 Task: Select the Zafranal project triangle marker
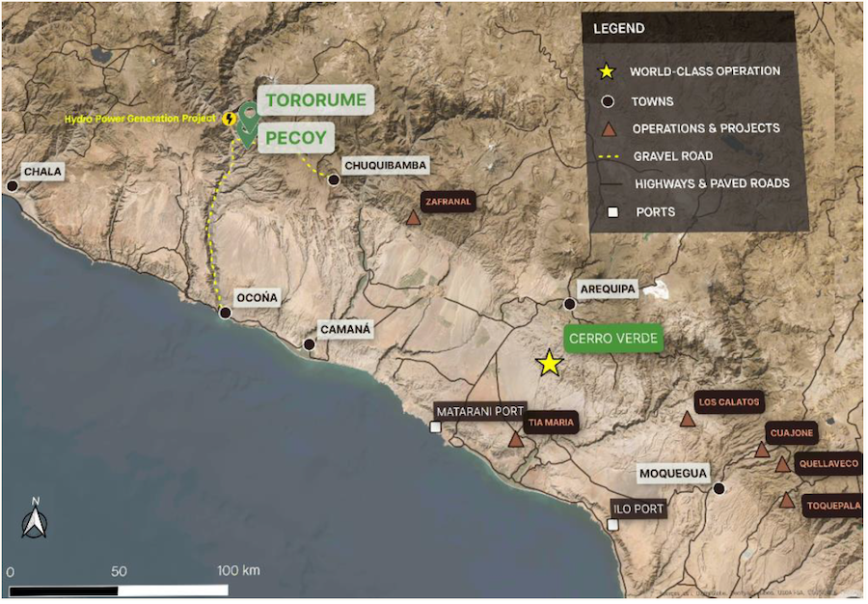click(x=415, y=220)
